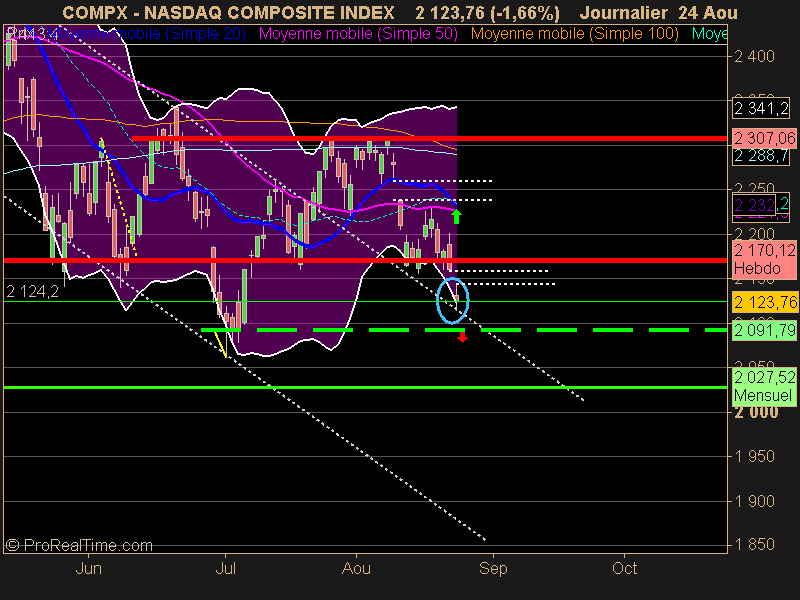This screenshot has height=600, width=800.
Task: Click the 1 900 axis value
Action: (x=755, y=501)
